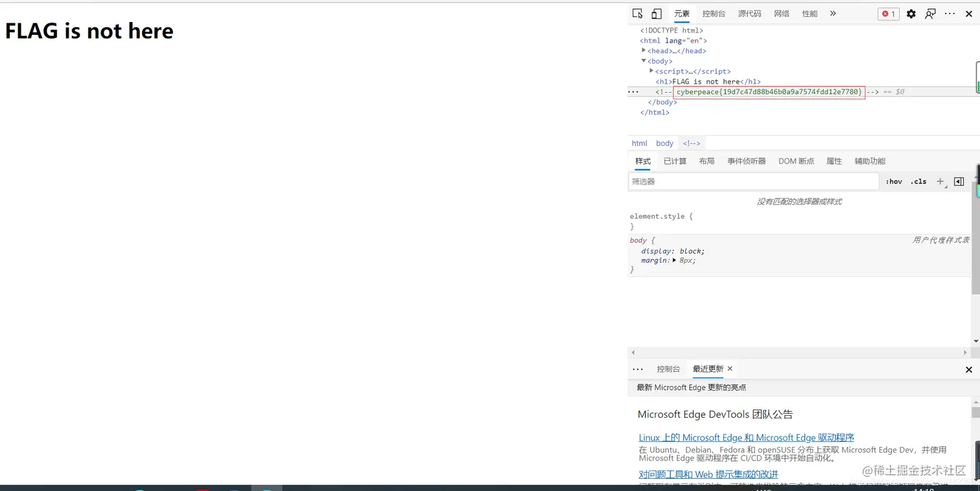Select the html lang="en" node
Screen dimensions: 980x491
(x=673, y=41)
